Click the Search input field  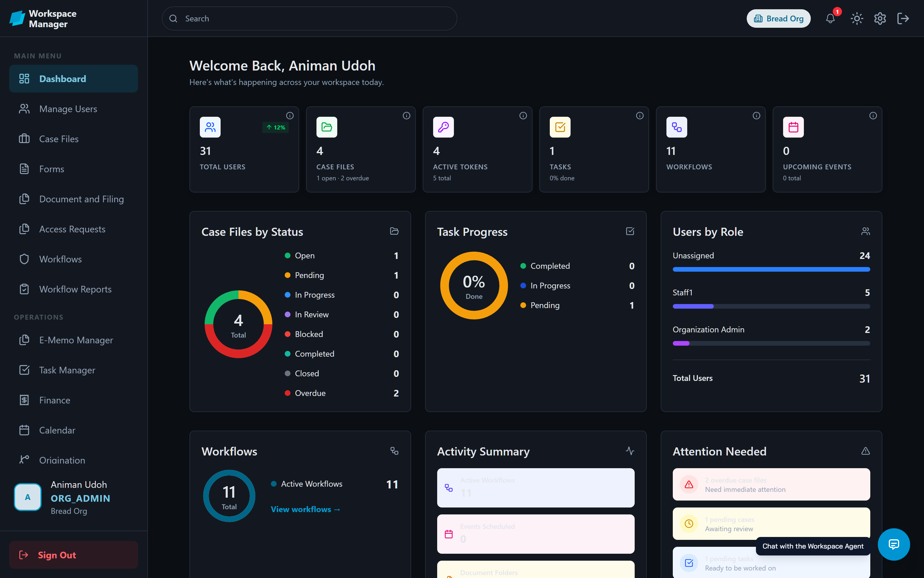[309, 18]
